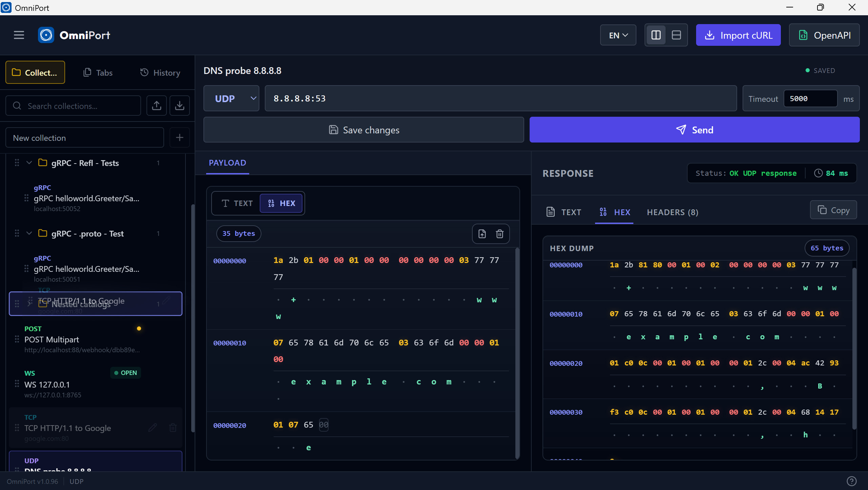This screenshot has width=868, height=490.
Task: Click OmniPort v1.0.96 version text
Action: [32, 481]
